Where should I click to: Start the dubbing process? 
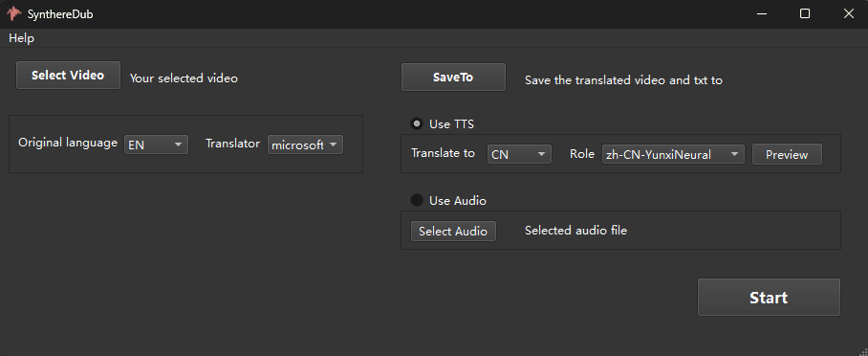pyautogui.click(x=769, y=298)
